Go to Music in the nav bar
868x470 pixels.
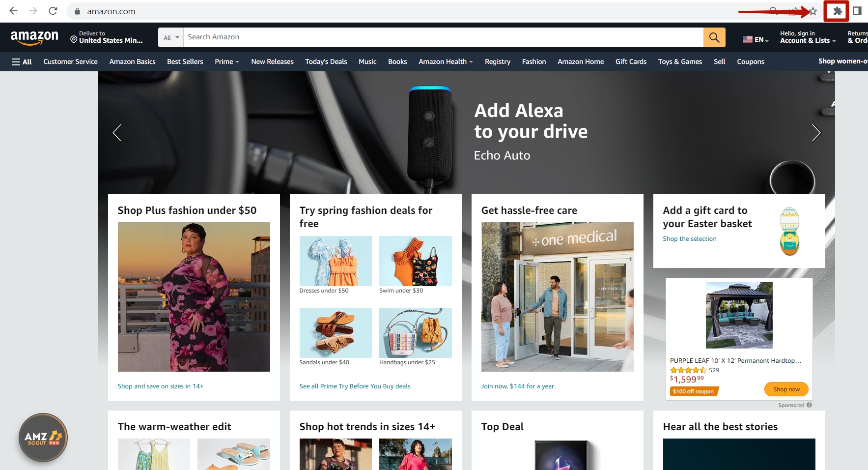click(x=367, y=61)
